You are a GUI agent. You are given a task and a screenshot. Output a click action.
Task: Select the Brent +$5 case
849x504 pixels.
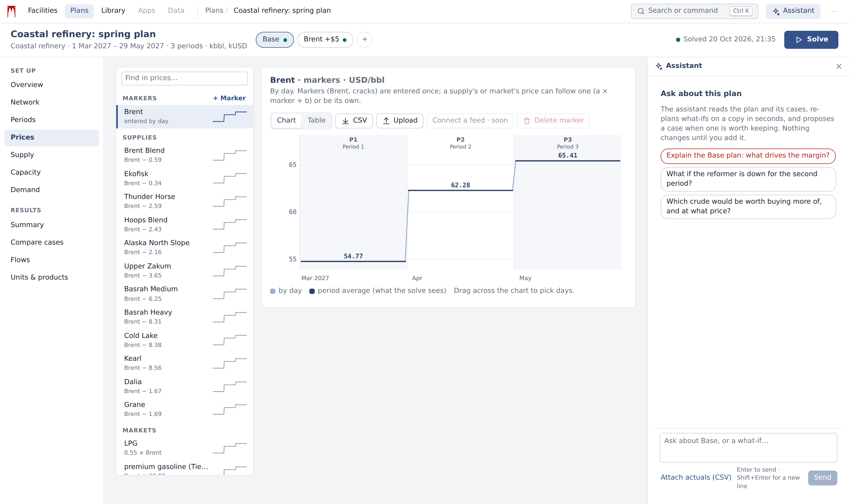pos(325,40)
